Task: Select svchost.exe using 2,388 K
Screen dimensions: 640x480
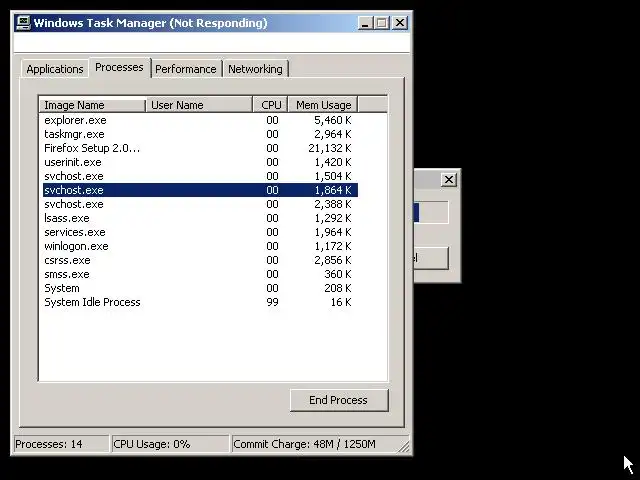Action: click(200, 204)
